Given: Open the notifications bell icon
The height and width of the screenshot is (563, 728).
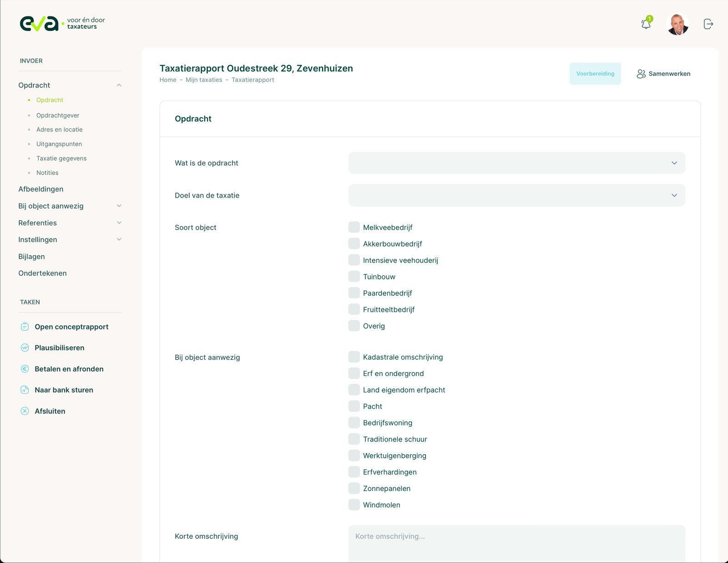Looking at the screenshot, I should tap(646, 24).
